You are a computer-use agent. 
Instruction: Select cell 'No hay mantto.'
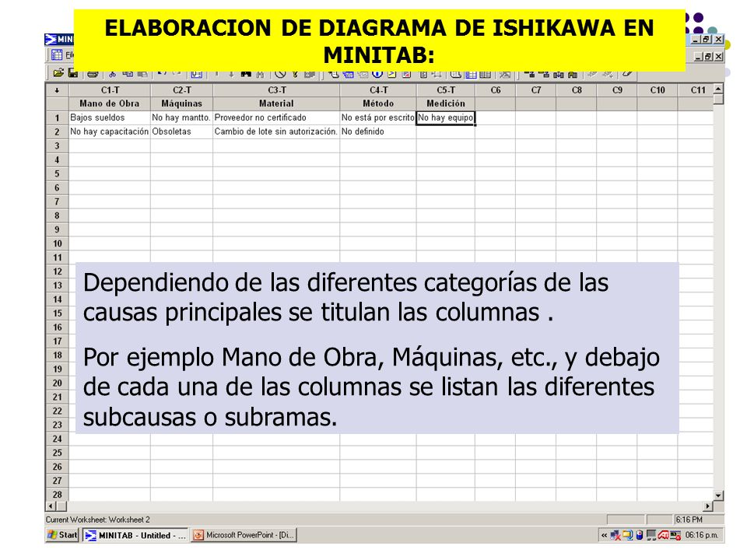coord(181,117)
